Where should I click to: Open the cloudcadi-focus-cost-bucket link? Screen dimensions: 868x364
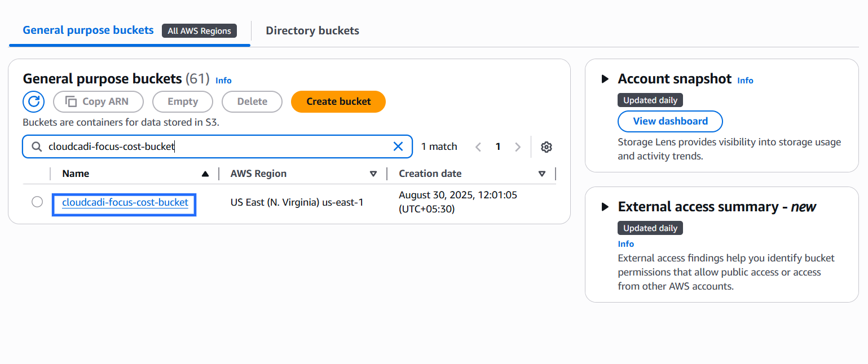click(x=125, y=202)
